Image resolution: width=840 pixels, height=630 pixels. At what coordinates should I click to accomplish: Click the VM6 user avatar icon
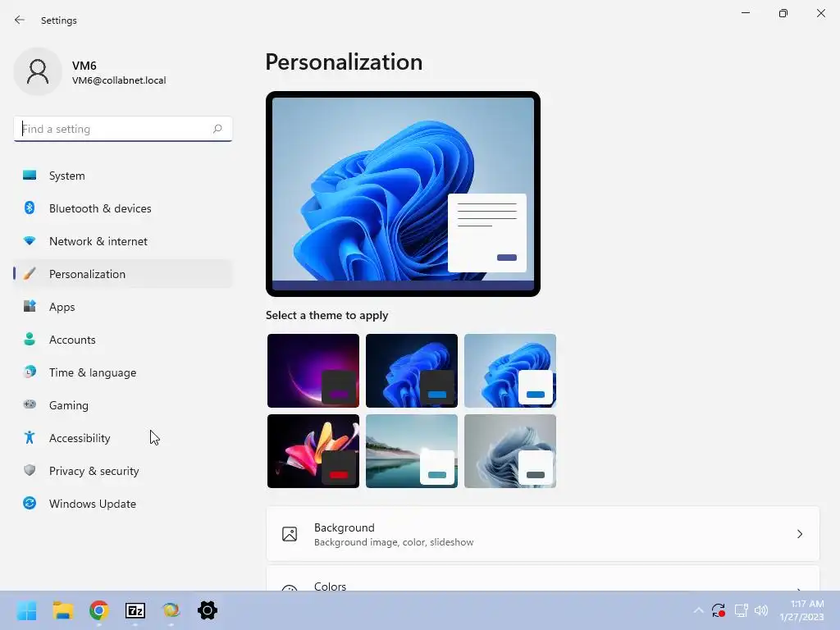tap(38, 71)
